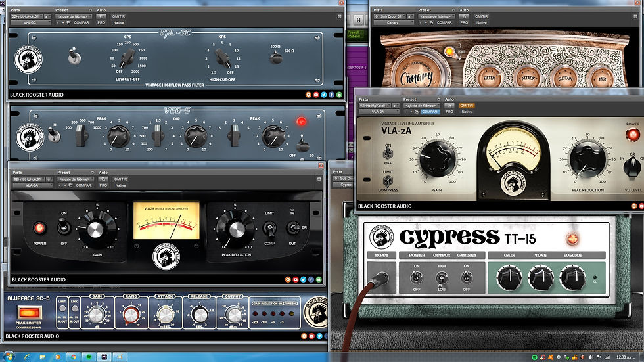Toggle ON/OFF switch on VLA-3A
This screenshot has height=362, width=644.
pos(64,227)
